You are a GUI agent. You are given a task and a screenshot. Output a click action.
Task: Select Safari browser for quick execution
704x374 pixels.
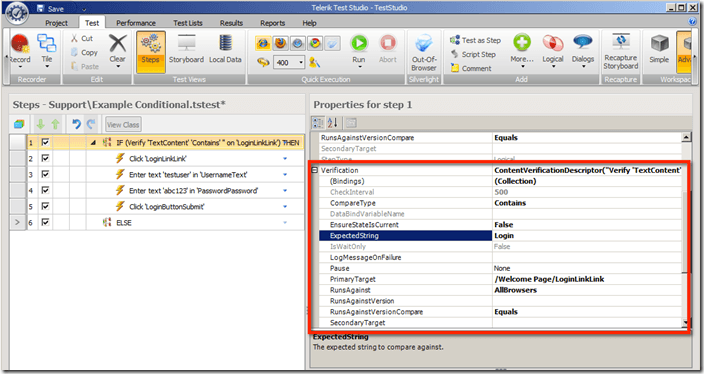[x=298, y=43]
